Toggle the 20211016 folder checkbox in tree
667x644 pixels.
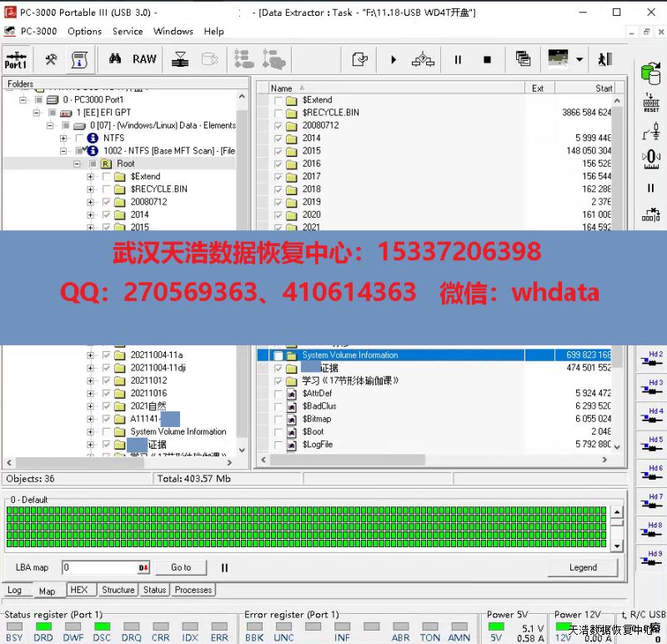(x=107, y=394)
